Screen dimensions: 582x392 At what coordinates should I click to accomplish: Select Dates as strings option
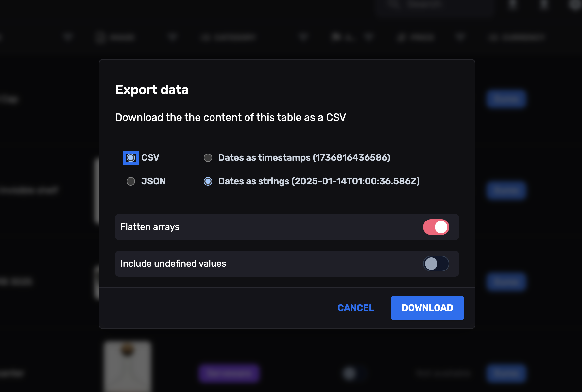tap(208, 181)
